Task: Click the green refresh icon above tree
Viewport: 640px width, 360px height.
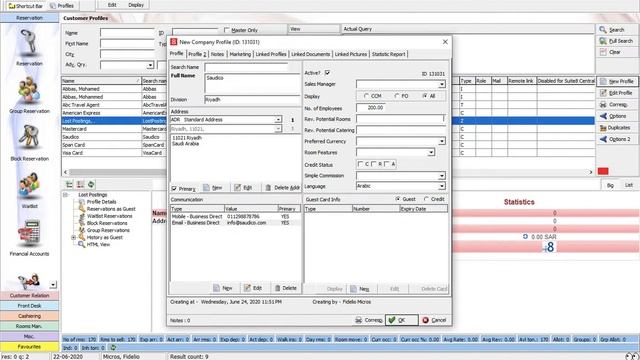Action: coord(91,184)
